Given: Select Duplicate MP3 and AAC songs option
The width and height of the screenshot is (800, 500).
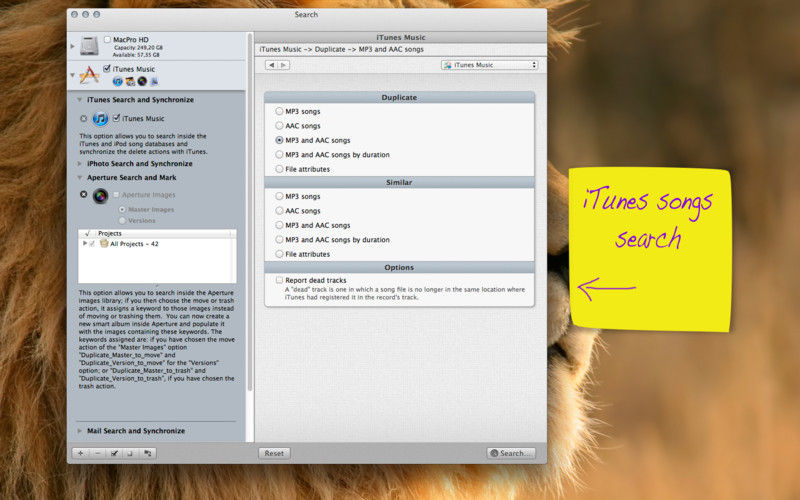Looking at the screenshot, I should [x=279, y=140].
